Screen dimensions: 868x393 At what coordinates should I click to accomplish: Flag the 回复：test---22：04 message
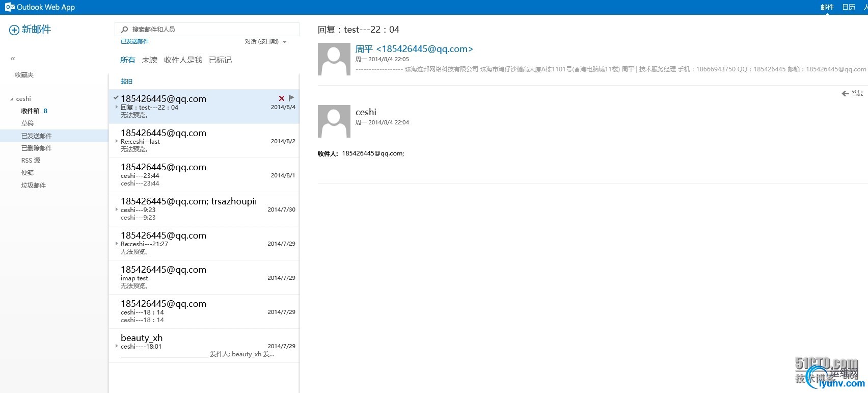[291, 98]
